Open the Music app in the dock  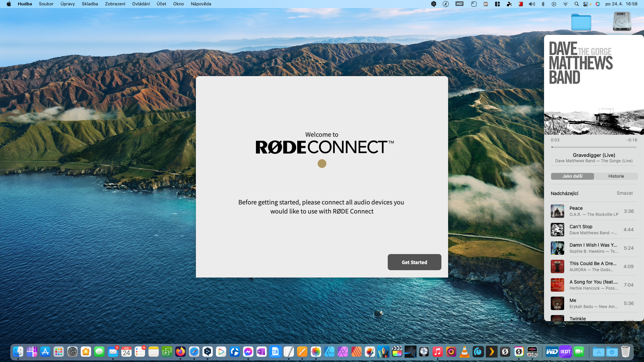[437, 352]
